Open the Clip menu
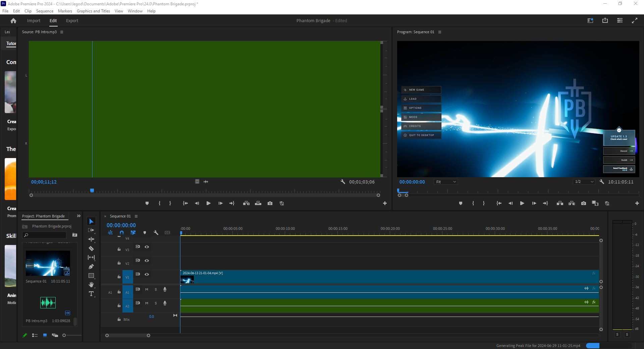 coord(28,11)
